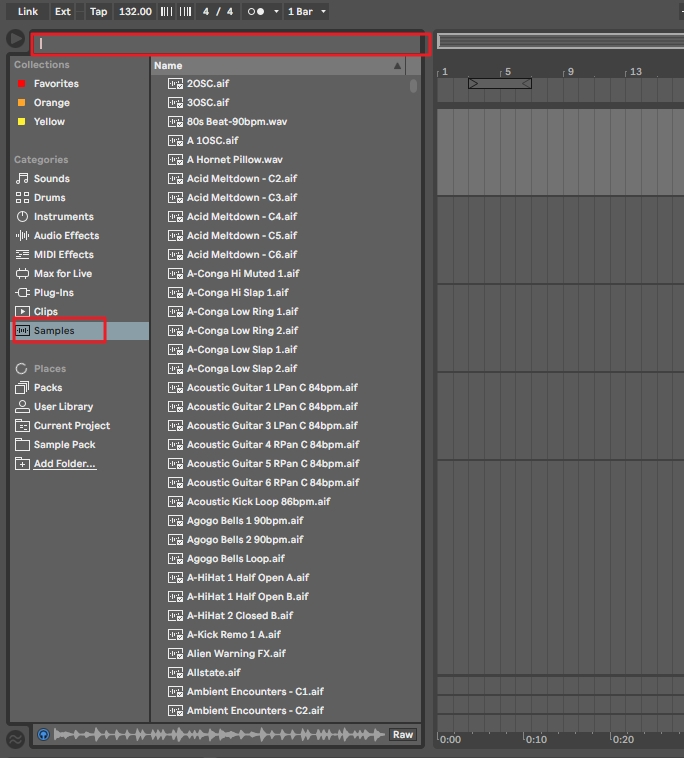Toggle the Ext sync button
The height and width of the screenshot is (758, 684).
[x=62, y=12]
